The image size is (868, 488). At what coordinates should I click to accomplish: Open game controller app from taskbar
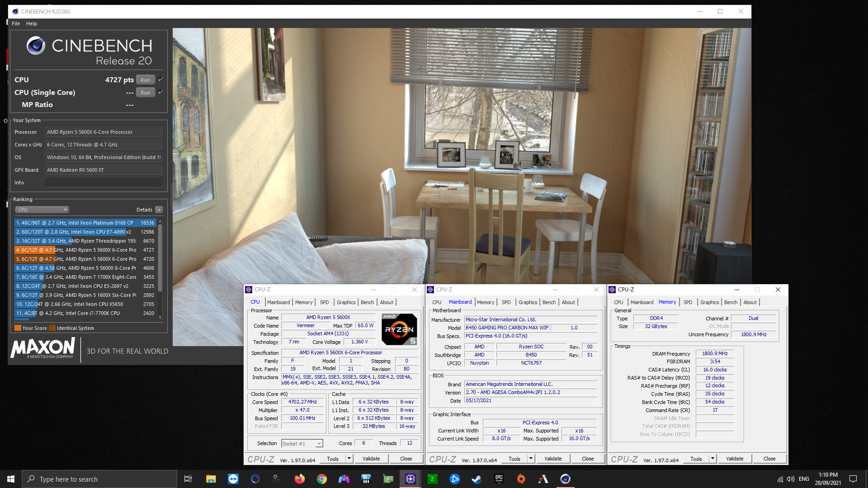(x=344, y=479)
